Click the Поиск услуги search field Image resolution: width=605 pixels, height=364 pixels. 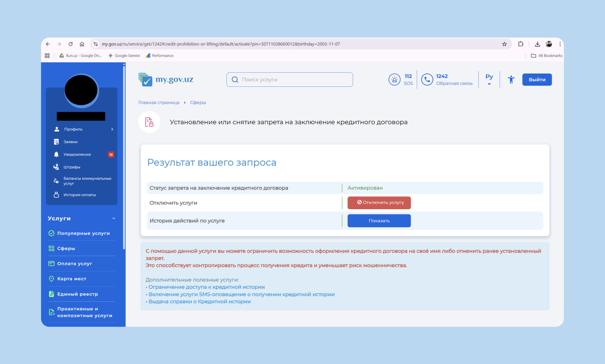290,80
